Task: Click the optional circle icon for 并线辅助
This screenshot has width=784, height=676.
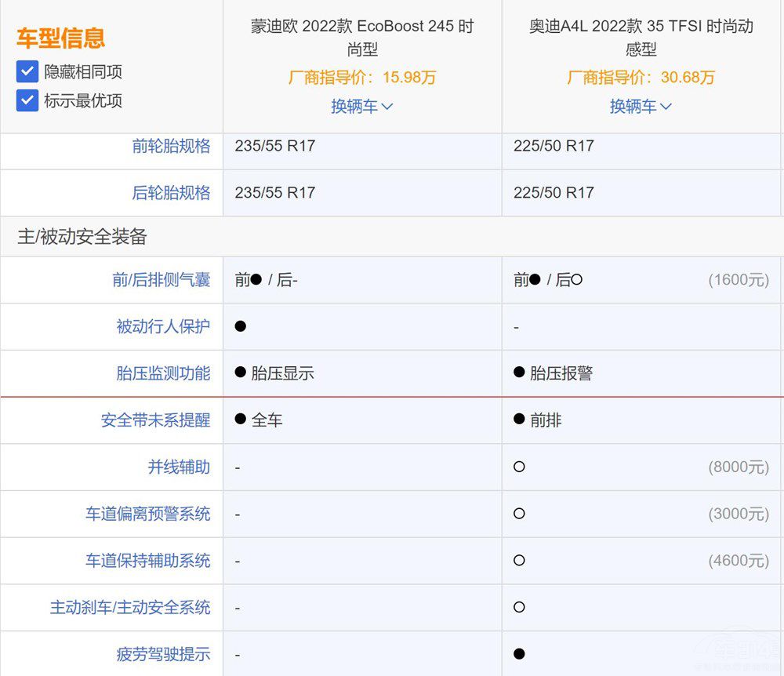Action: tap(519, 467)
